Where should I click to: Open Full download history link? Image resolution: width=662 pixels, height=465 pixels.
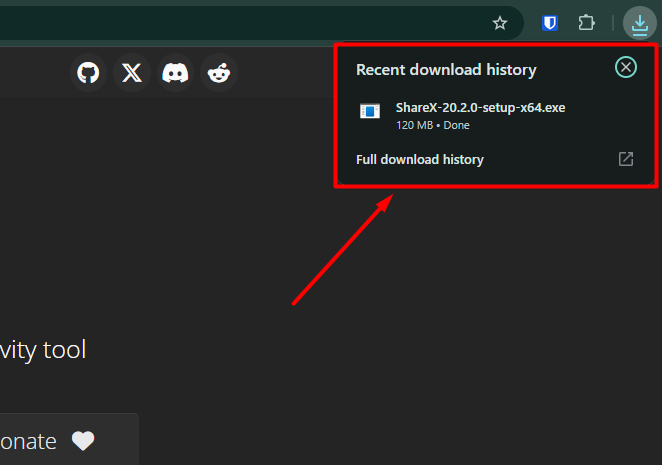coord(420,160)
